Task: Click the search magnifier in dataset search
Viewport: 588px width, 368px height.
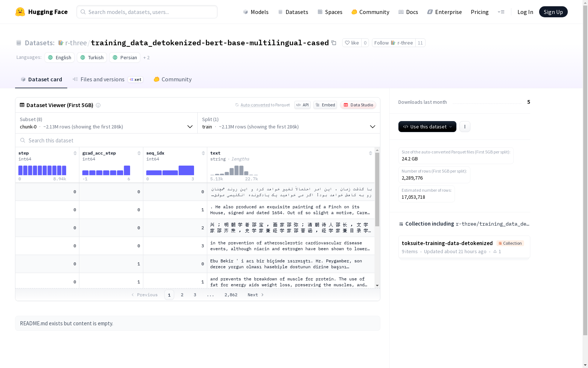Action: click(23, 141)
